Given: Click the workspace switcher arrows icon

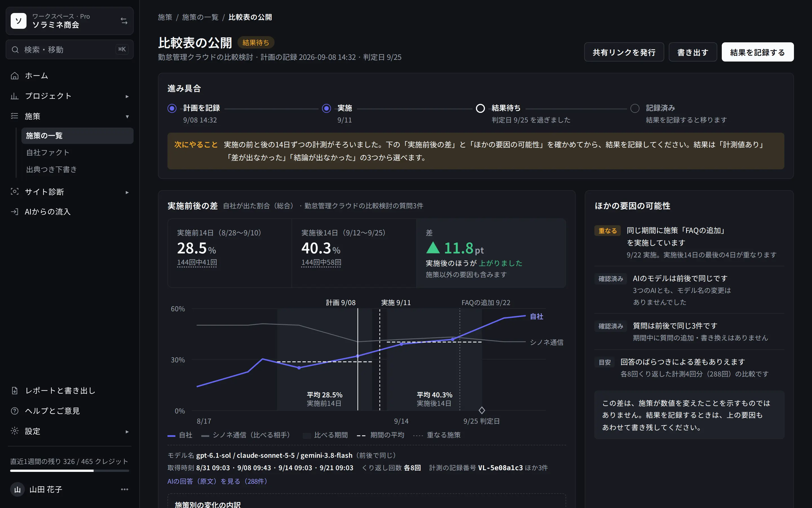Looking at the screenshot, I should [x=124, y=21].
